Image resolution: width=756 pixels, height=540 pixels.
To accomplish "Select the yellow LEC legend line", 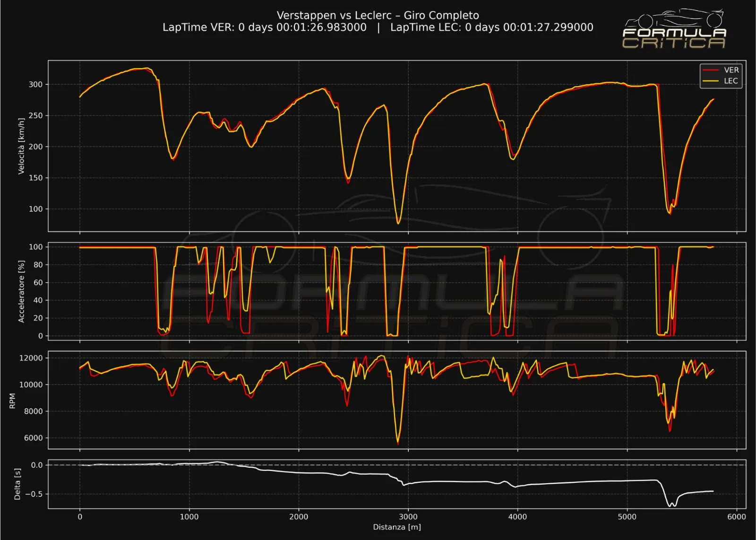I will (x=710, y=81).
